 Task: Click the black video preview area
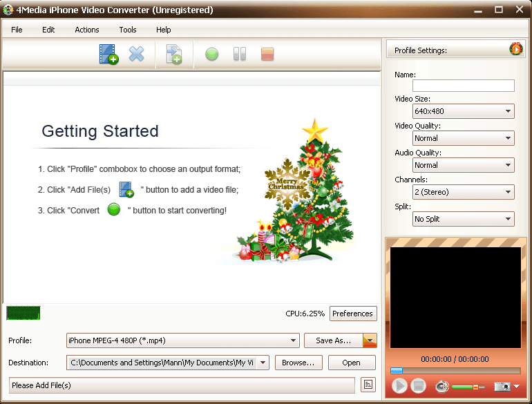click(455, 298)
